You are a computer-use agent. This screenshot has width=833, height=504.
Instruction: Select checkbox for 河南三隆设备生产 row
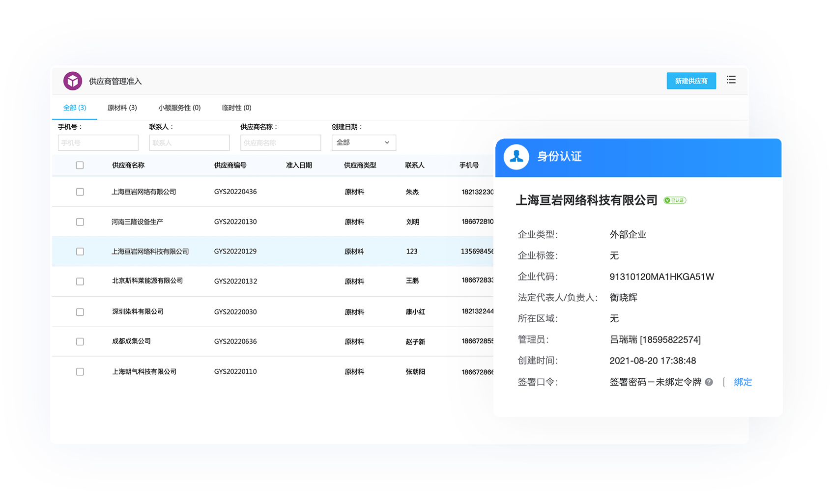tap(80, 222)
